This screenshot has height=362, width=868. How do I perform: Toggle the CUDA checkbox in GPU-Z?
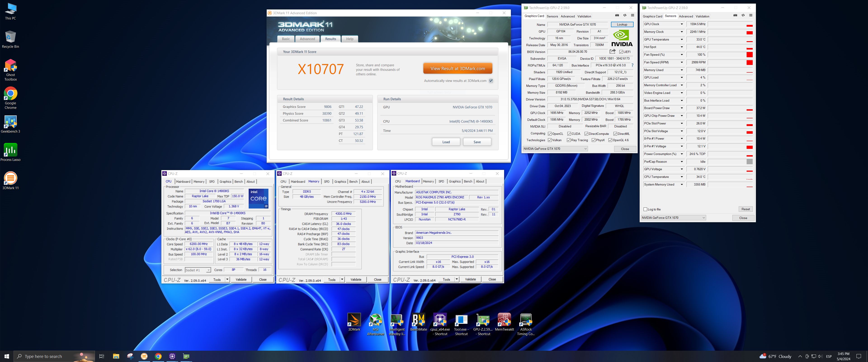click(x=569, y=133)
